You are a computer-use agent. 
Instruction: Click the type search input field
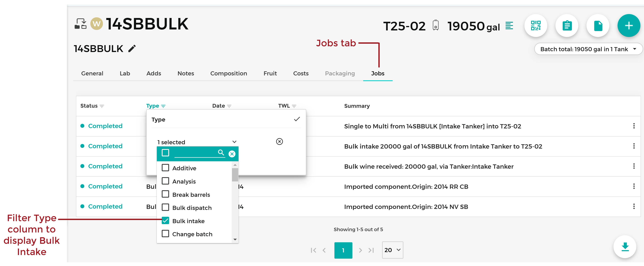click(x=195, y=153)
